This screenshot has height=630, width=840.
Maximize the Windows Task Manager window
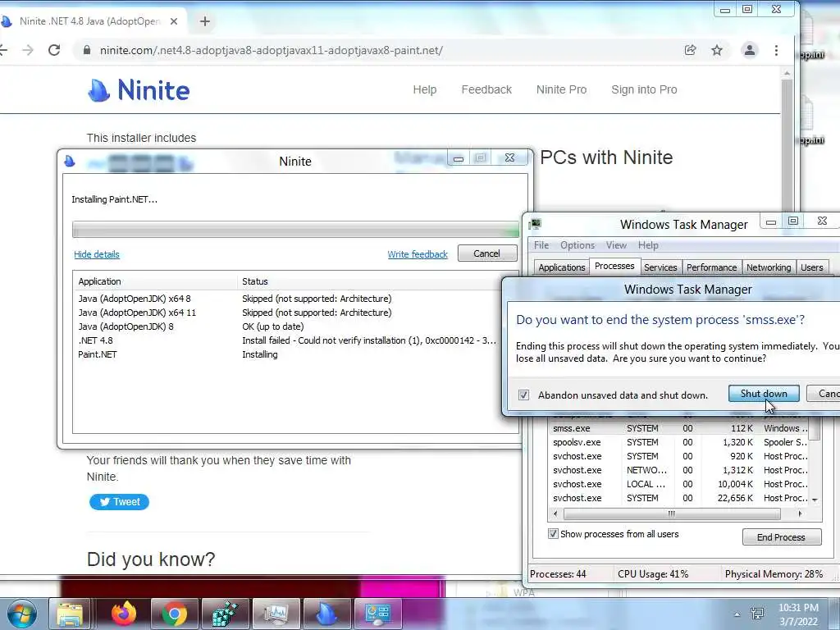[x=793, y=221]
